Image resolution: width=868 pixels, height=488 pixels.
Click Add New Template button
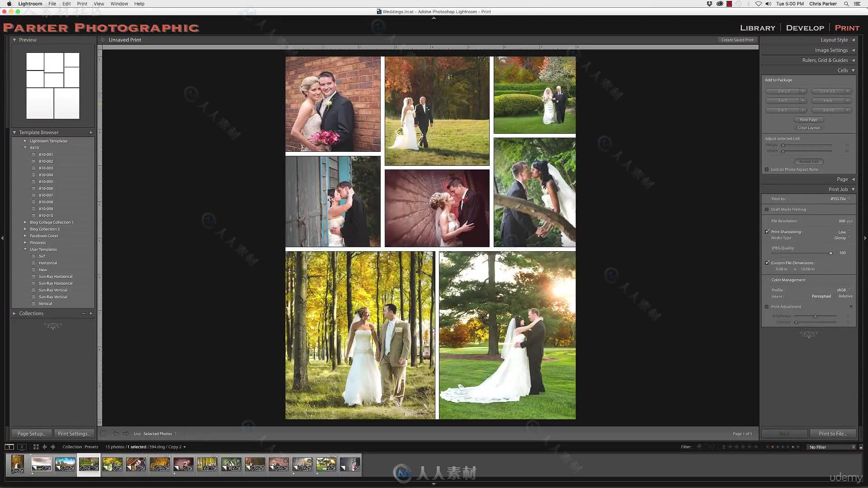(91, 132)
